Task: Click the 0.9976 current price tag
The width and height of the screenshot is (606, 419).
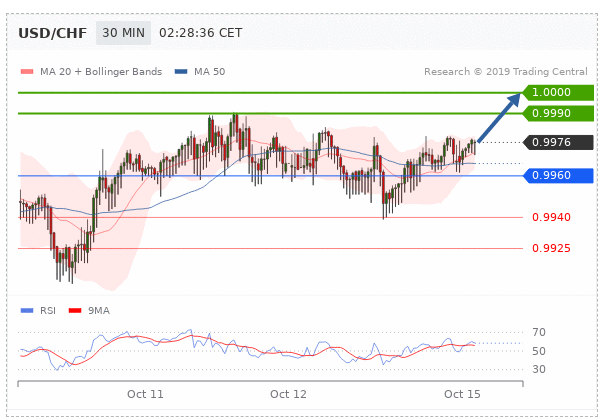Action: point(558,142)
